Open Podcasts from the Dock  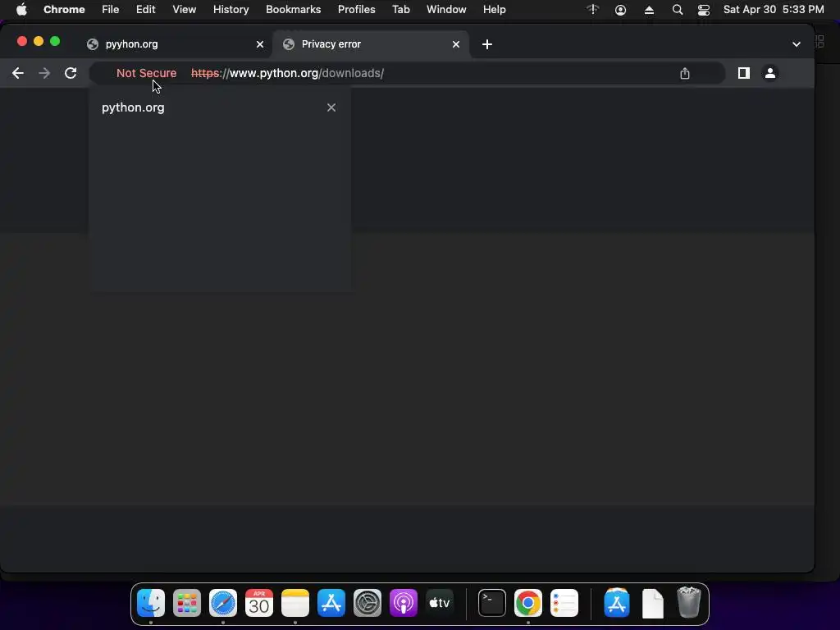(x=404, y=603)
